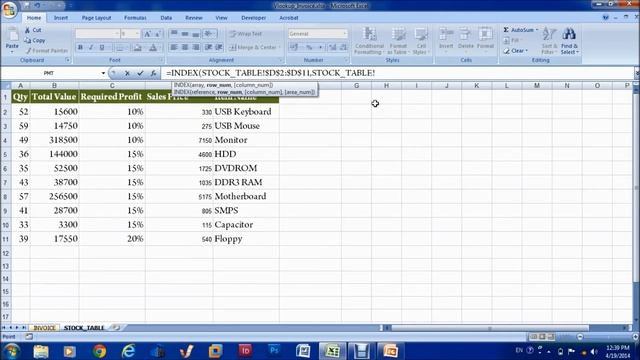Click the Delete cells button

466,41
